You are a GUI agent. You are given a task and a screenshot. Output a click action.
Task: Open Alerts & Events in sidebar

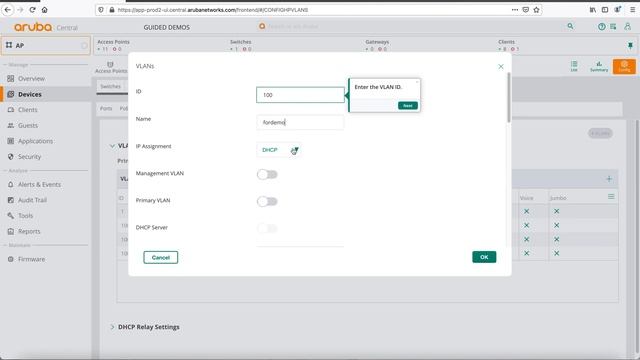click(39, 184)
